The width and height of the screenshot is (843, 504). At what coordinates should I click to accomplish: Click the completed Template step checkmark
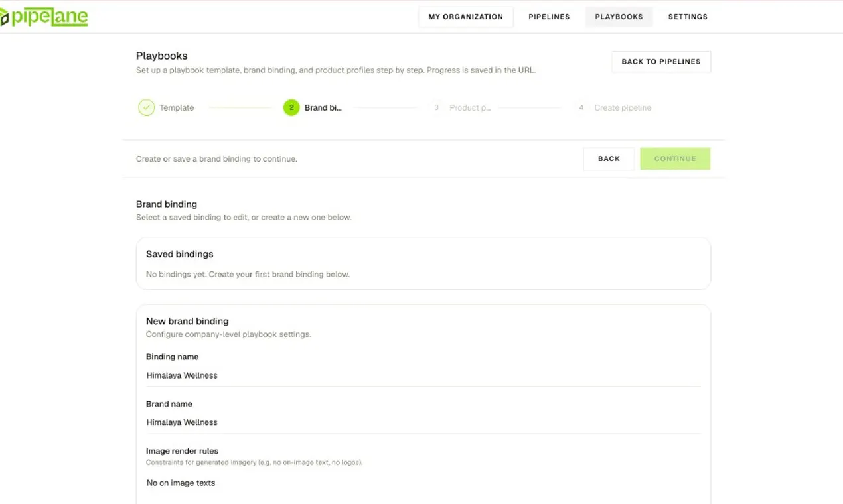146,107
